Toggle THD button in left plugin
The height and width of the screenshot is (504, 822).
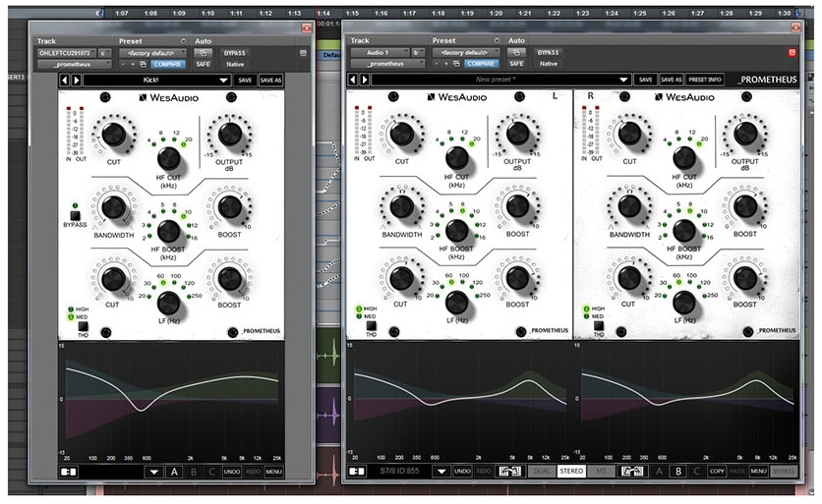(x=83, y=327)
